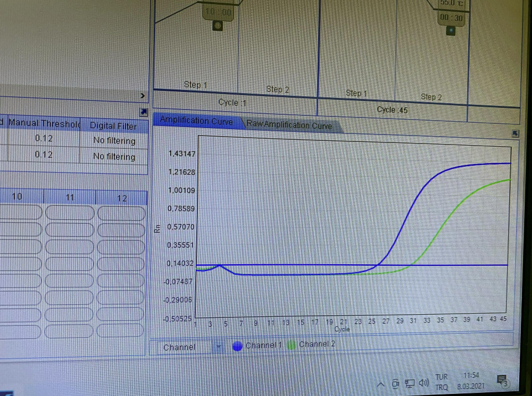Image resolution: width=532 pixels, height=396 pixels.
Task: Pop out the threshold table panel
Action: coord(144,112)
